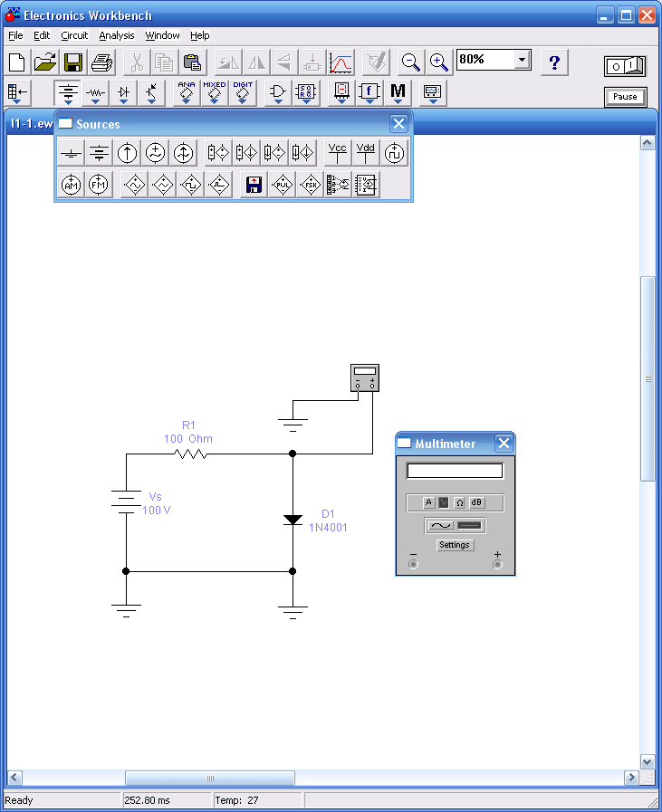Viewport: 662px width, 812px height.
Task: Close the Sources panel
Action: (398, 124)
